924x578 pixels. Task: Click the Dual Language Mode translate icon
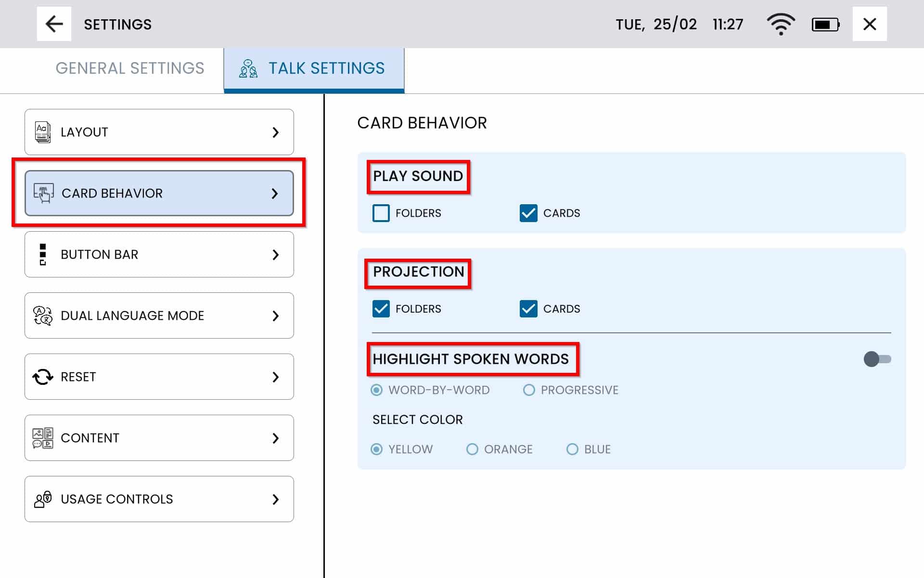(43, 315)
